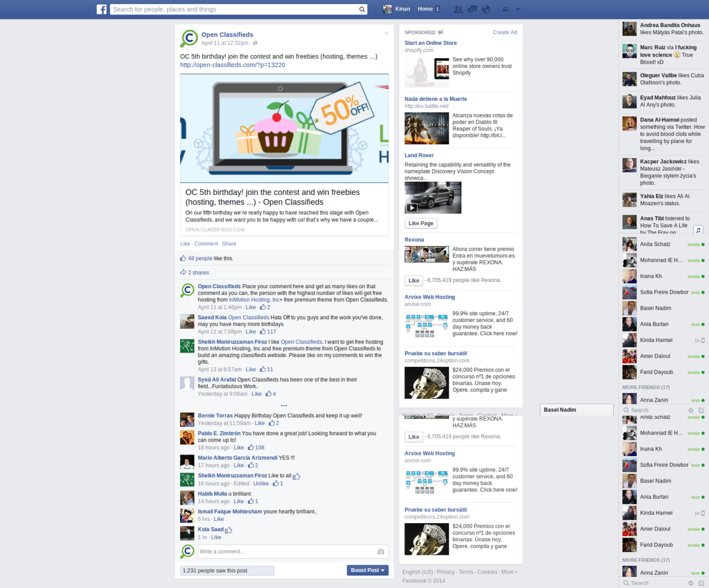This screenshot has height=588, width=709.
Task: Click the public globe icon beside post time
Action: tap(255, 43)
